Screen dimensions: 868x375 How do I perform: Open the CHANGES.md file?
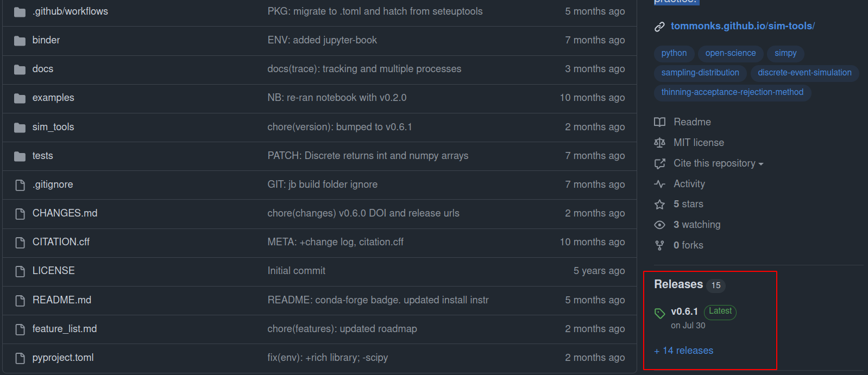65,213
